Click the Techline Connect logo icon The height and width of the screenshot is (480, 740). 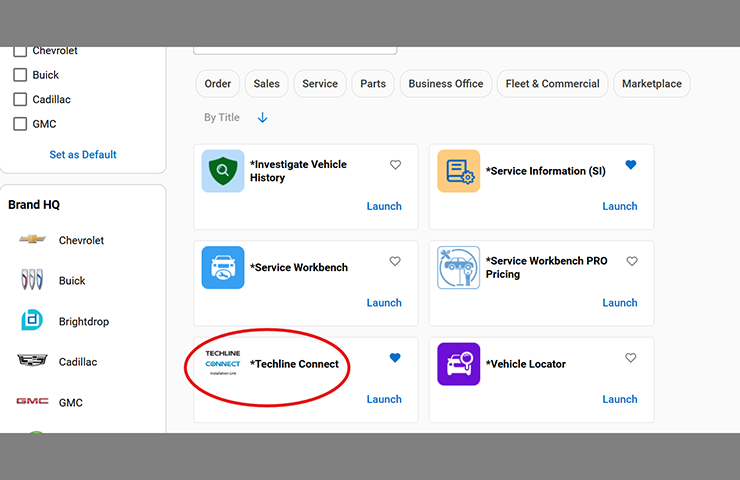223,363
